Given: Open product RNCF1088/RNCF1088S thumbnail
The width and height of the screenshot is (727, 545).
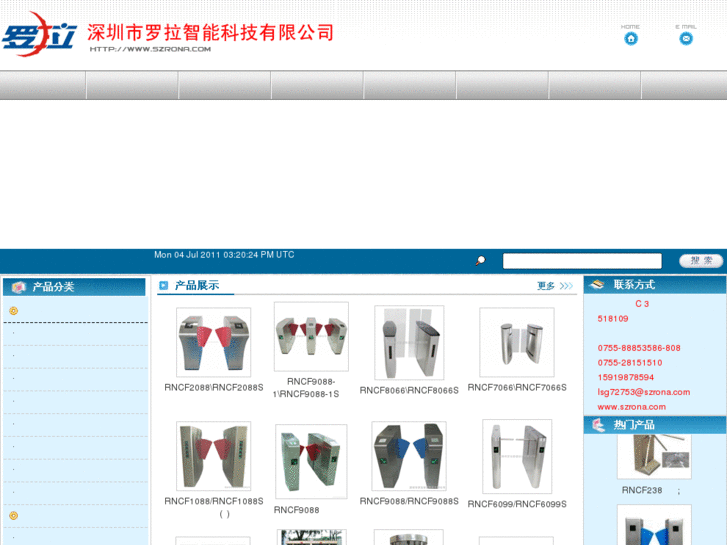Looking at the screenshot, I should point(213,456).
